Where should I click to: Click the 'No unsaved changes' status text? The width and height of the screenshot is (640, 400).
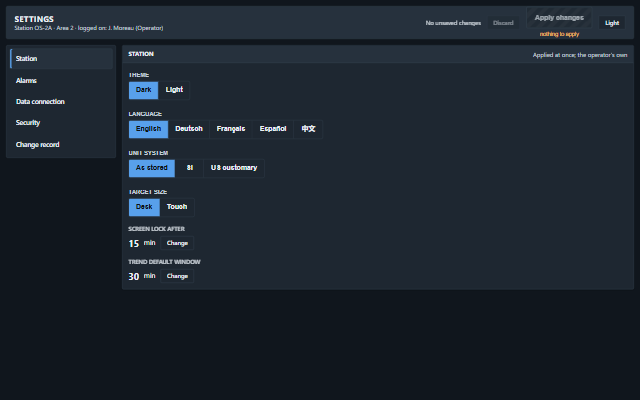click(x=453, y=23)
